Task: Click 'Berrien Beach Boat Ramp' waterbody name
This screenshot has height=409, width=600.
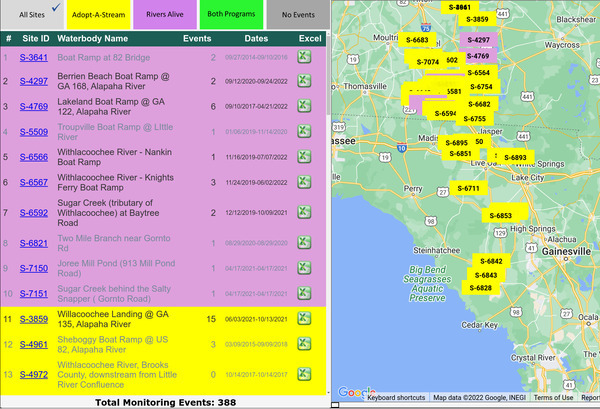Action: [113, 81]
